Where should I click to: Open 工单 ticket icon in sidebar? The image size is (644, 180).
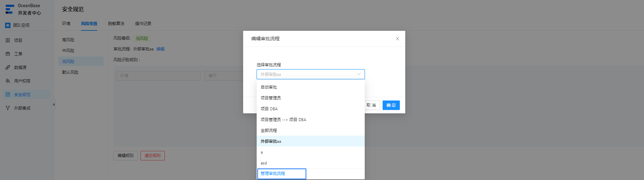click(x=8, y=54)
